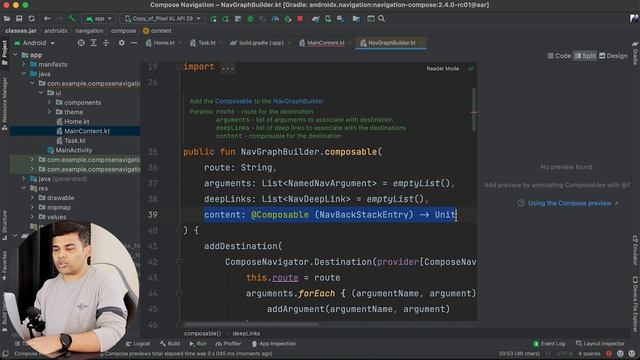Click the Sync/reload toolbar icon

coord(32,19)
